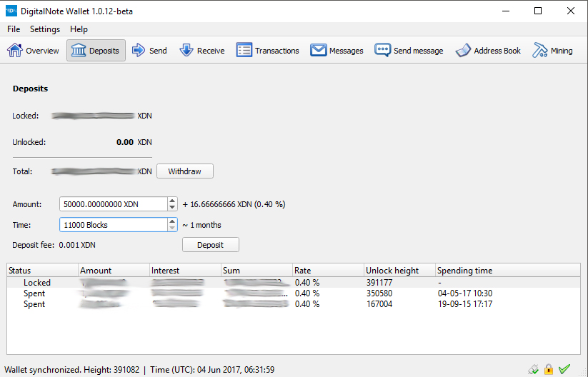Open the Receive download icon
This screenshot has width=588, height=377.
[x=186, y=50]
